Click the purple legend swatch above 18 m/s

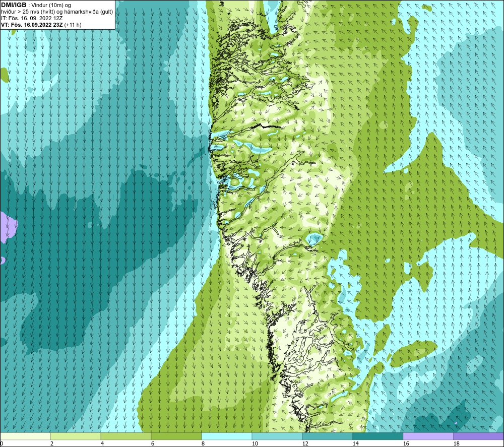click(x=479, y=436)
